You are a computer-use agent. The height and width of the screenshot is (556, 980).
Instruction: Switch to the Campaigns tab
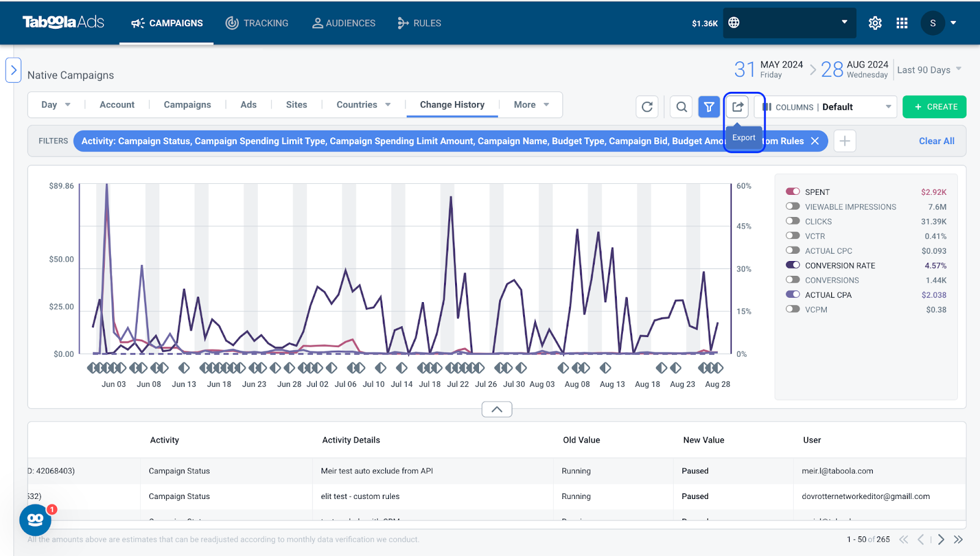click(x=187, y=105)
